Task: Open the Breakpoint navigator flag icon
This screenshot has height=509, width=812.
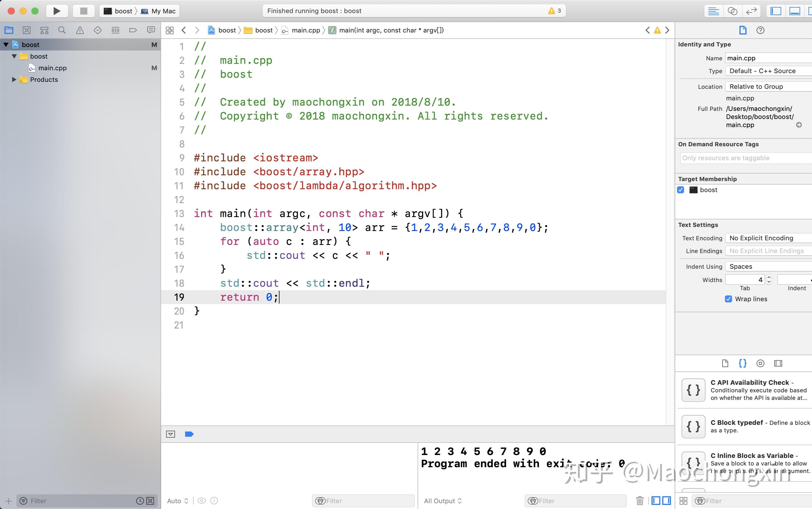Action: coord(133,30)
